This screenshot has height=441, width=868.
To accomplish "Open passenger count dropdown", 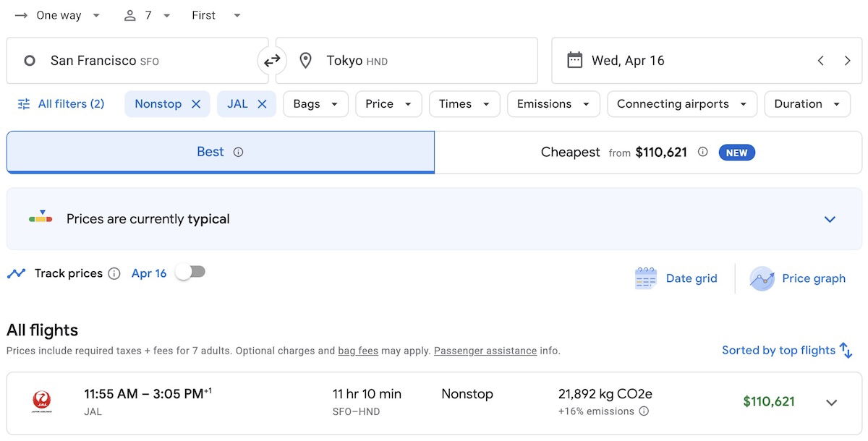I will pos(148,15).
